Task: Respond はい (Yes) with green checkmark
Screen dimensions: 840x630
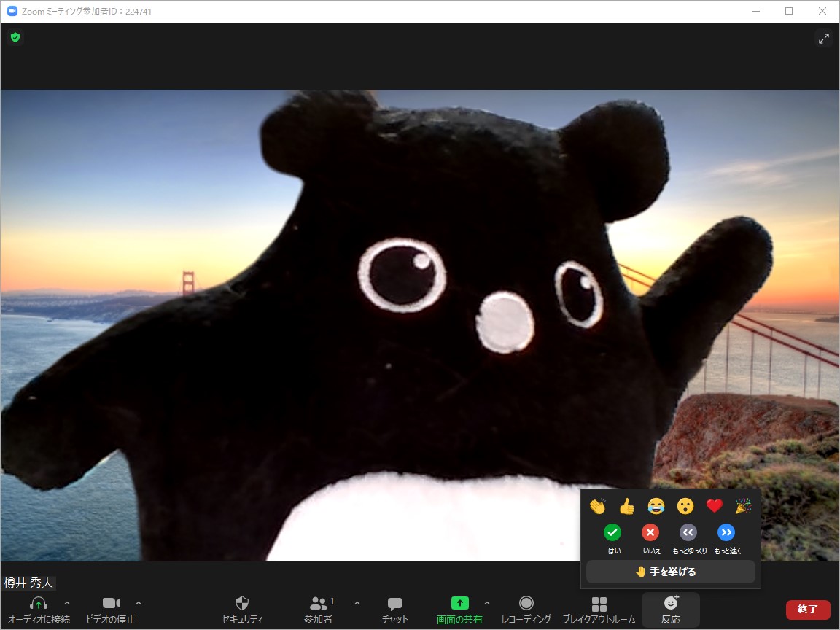Action: pos(613,532)
